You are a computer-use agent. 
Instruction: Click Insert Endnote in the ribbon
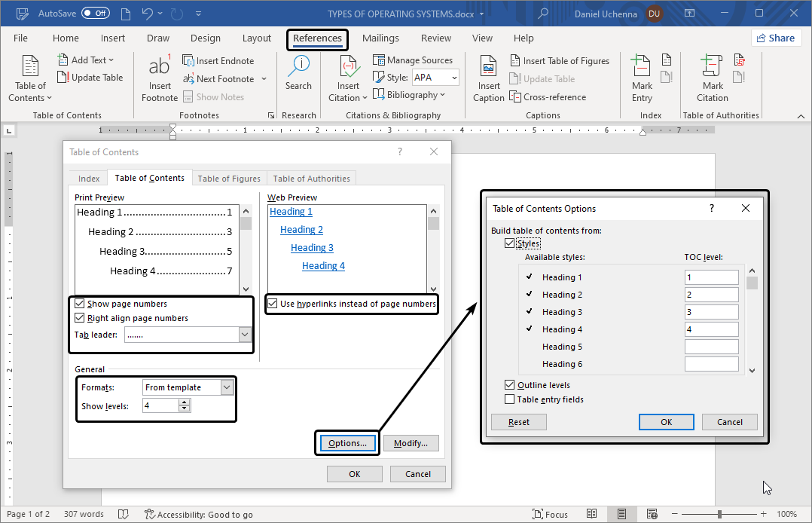click(x=218, y=61)
